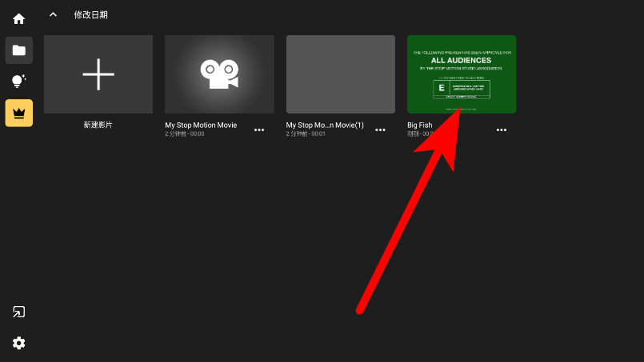Toggle sort order with the up chevron
644x362 pixels.
click(53, 14)
